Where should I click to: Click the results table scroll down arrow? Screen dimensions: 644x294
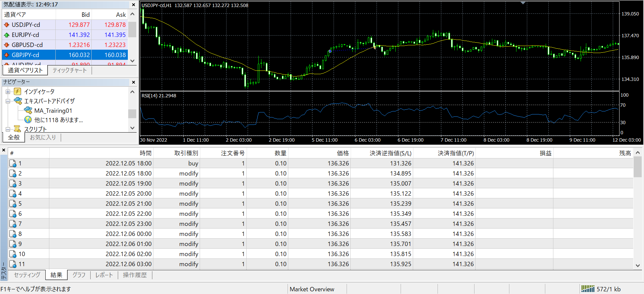click(x=638, y=265)
